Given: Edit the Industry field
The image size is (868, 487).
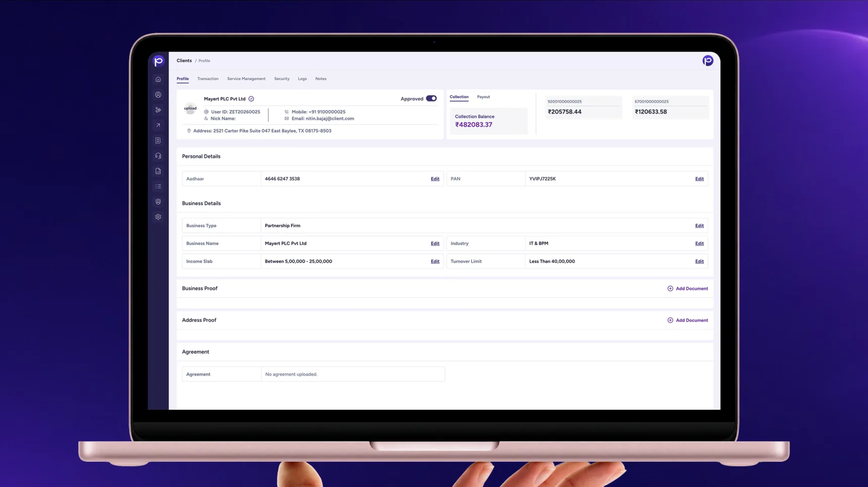Looking at the screenshot, I should 699,243.
